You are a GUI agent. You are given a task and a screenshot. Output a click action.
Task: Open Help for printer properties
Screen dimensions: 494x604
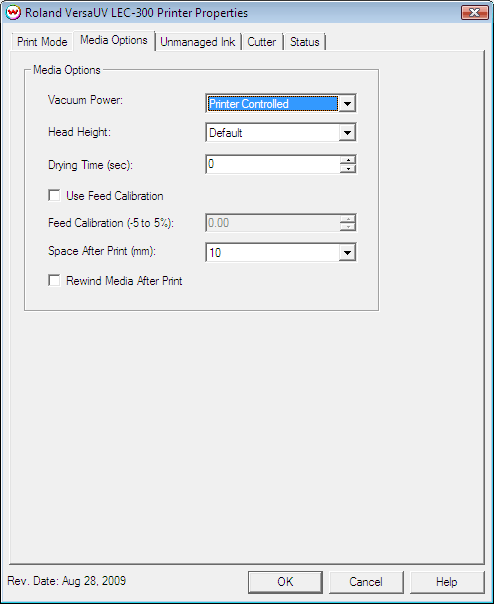pyautogui.click(x=447, y=582)
